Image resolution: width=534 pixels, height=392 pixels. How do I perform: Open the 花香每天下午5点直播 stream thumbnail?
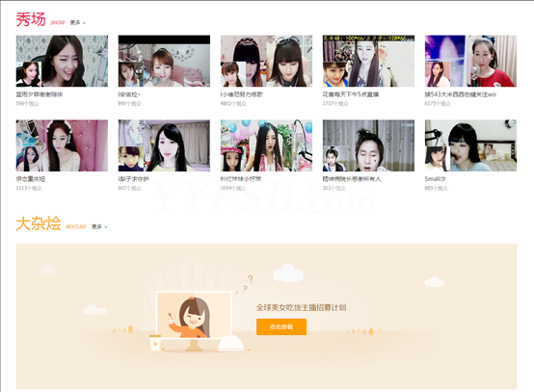pyautogui.click(x=368, y=61)
